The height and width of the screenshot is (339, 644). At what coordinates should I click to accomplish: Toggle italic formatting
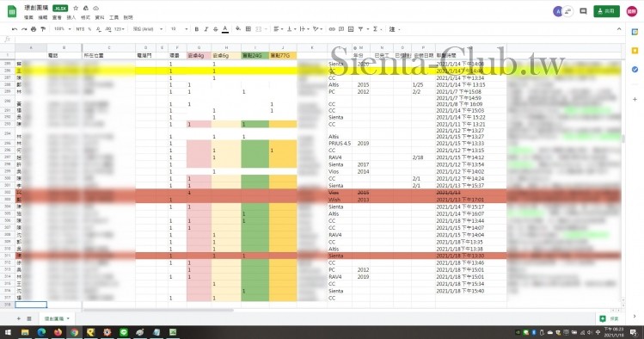click(x=206, y=29)
